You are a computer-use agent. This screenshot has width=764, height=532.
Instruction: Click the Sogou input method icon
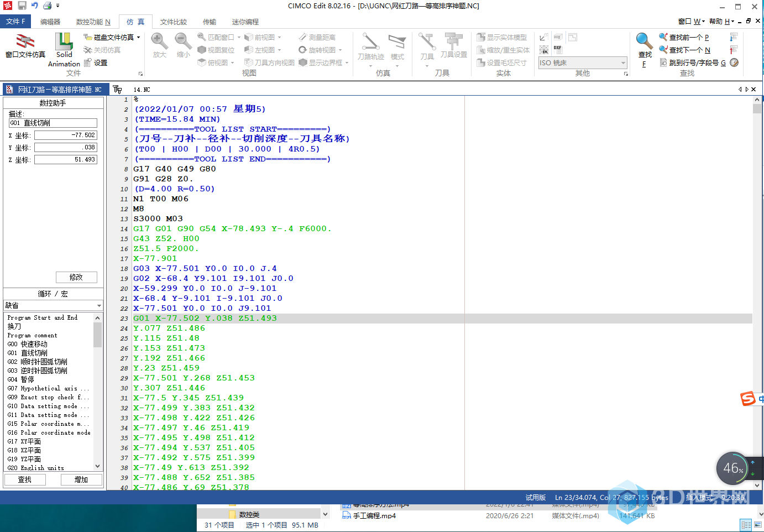pyautogui.click(x=748, y=398)
